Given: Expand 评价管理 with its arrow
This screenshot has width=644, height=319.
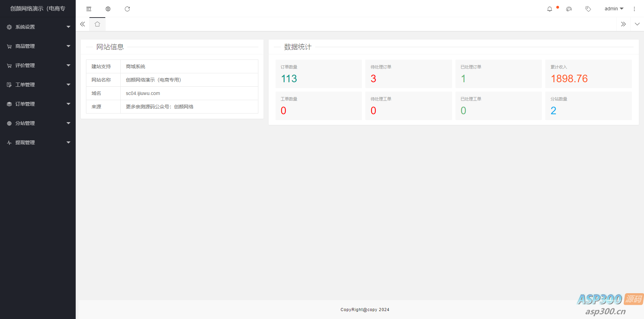Looking at the screenshot, I should (x=68, y=65).
